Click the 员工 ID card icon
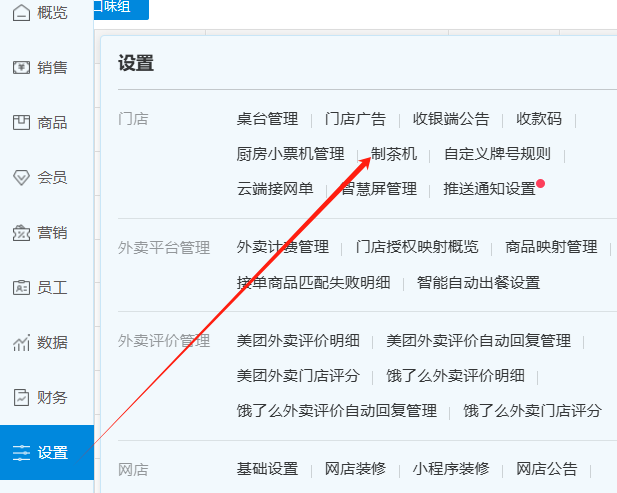This screenshot has height=493, width=617. tap(21, 288)
